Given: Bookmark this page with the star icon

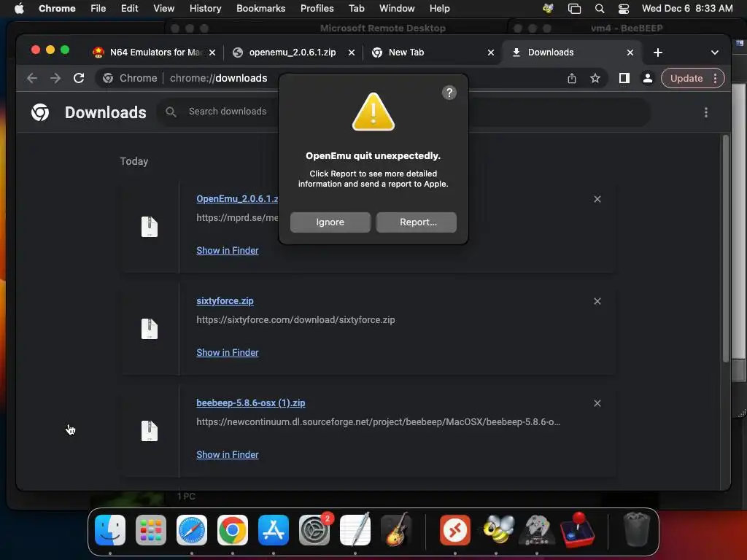Looking at the screenshot, I should [x=595, y=78].
